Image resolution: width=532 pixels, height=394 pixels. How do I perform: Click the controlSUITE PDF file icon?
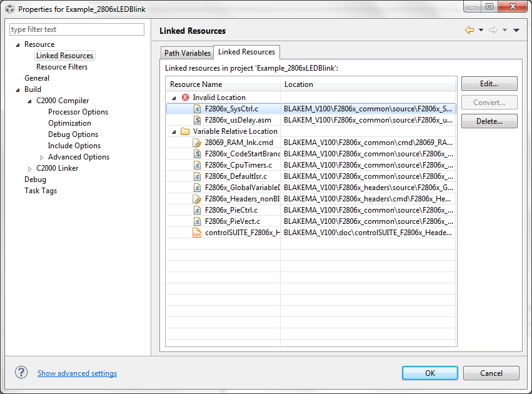click(197, 233)
